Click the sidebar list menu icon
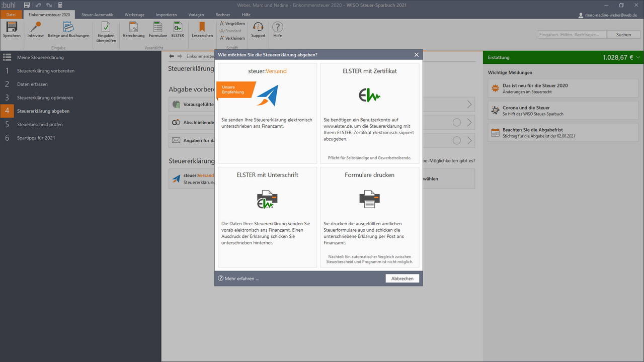This screenshot has height=362, width=644. 7,57
